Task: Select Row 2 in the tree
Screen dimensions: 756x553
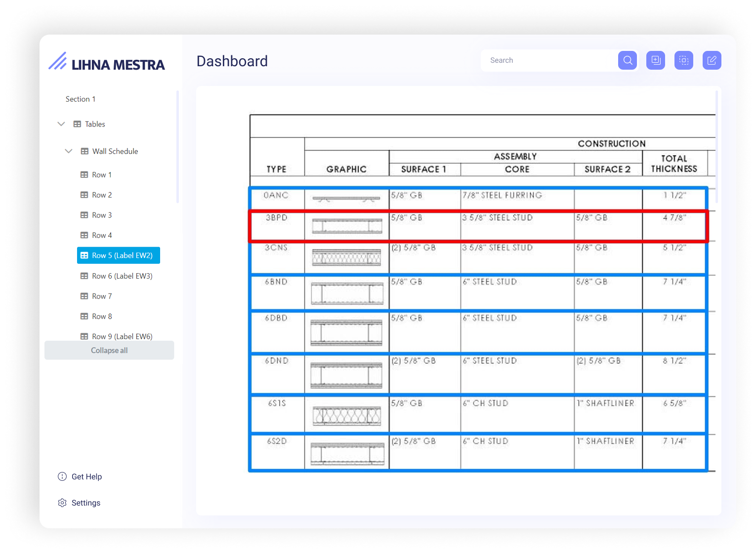Action: click(102, 195)
